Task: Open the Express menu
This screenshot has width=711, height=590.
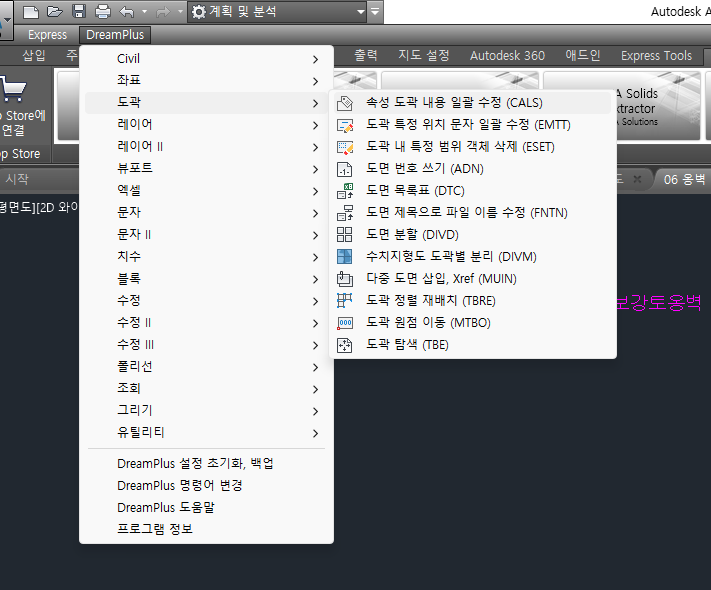Action: tap(47, 35)
